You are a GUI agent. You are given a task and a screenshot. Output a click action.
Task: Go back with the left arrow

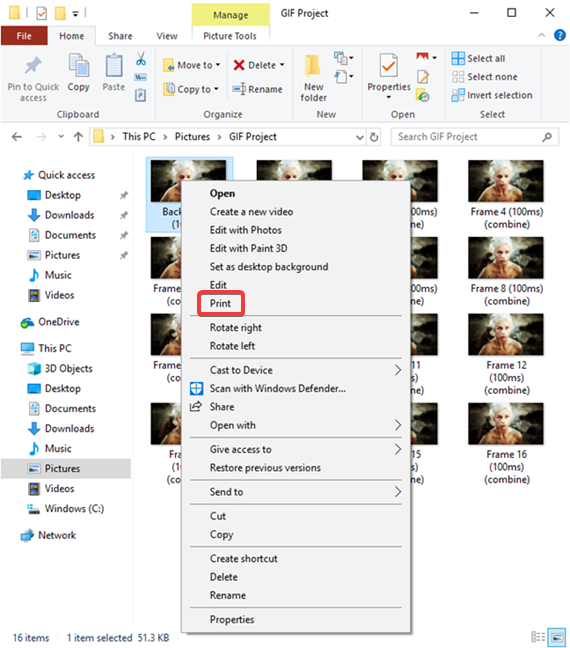coord(17,137)
